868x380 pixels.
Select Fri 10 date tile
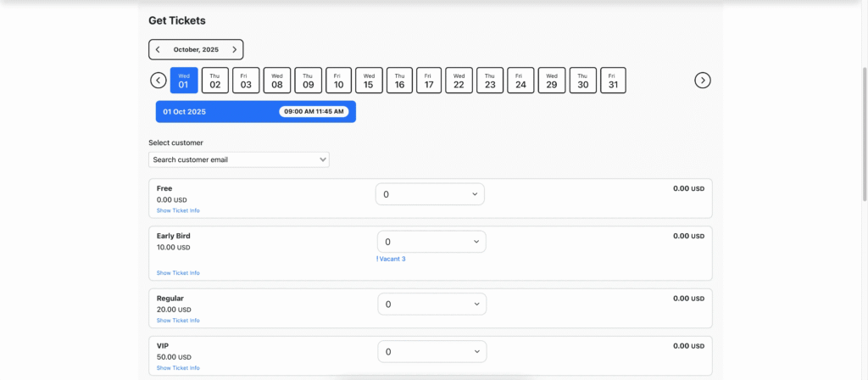[x=338, y=81]
